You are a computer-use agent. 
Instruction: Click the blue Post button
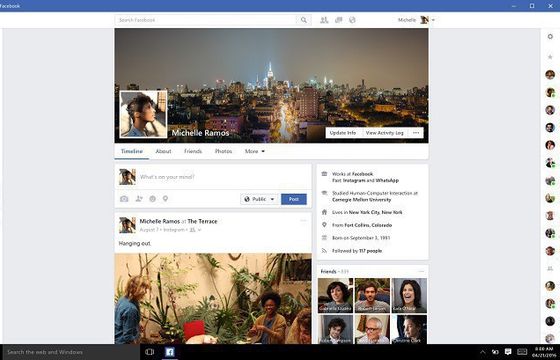click(294, 199)
